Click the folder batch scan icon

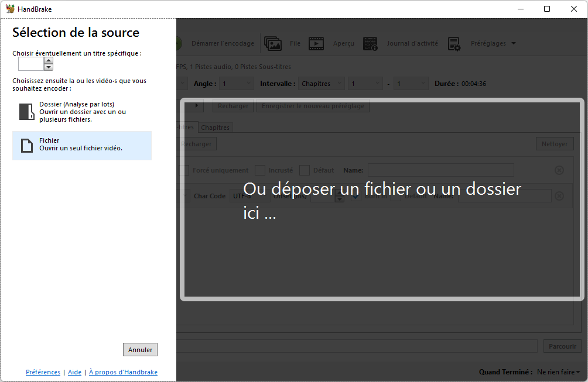(26, 112)
